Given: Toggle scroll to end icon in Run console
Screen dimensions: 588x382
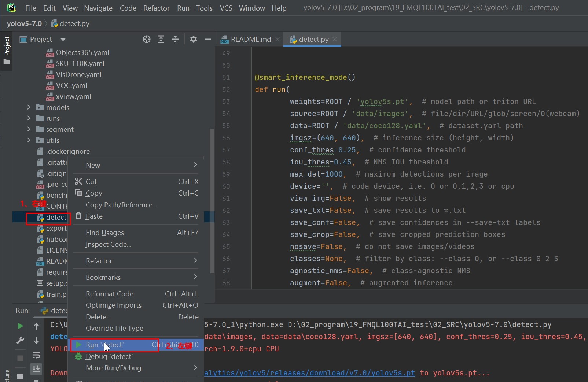Looking at the screenshot, I should [x=36, y=369].
